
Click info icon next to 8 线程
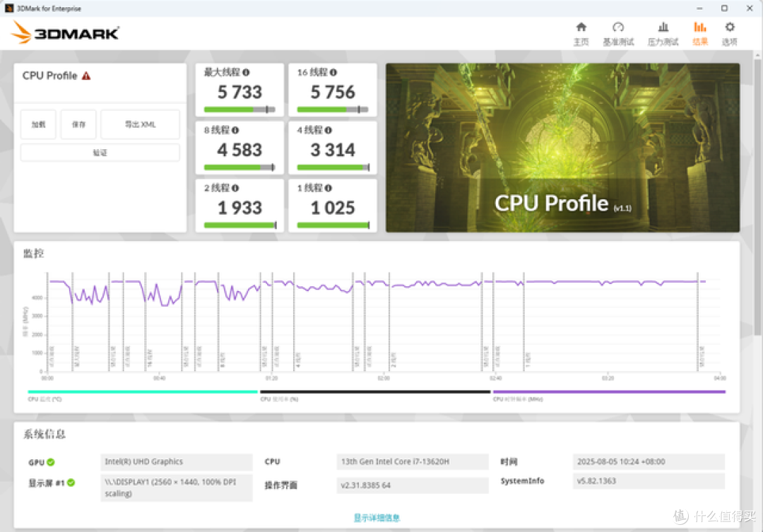235,131
